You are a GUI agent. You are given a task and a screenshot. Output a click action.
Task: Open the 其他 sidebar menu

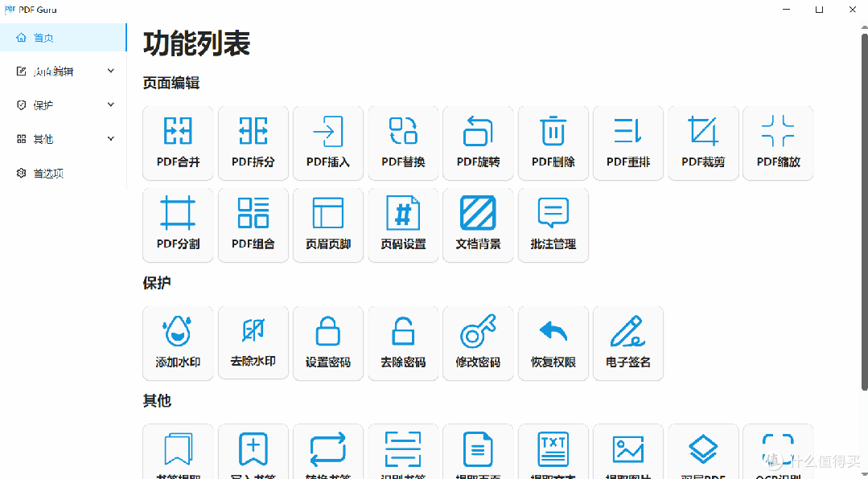63,139
